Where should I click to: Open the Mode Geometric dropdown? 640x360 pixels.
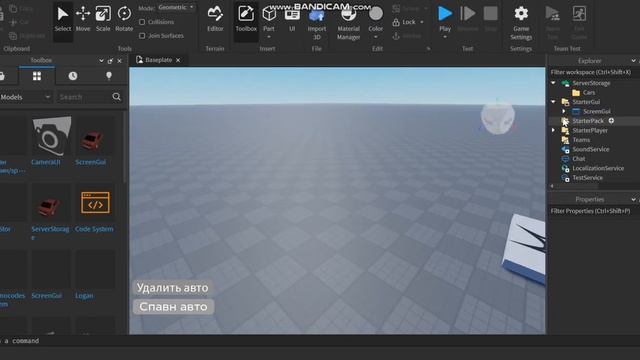pyautogui.click(x=176, y=7)
